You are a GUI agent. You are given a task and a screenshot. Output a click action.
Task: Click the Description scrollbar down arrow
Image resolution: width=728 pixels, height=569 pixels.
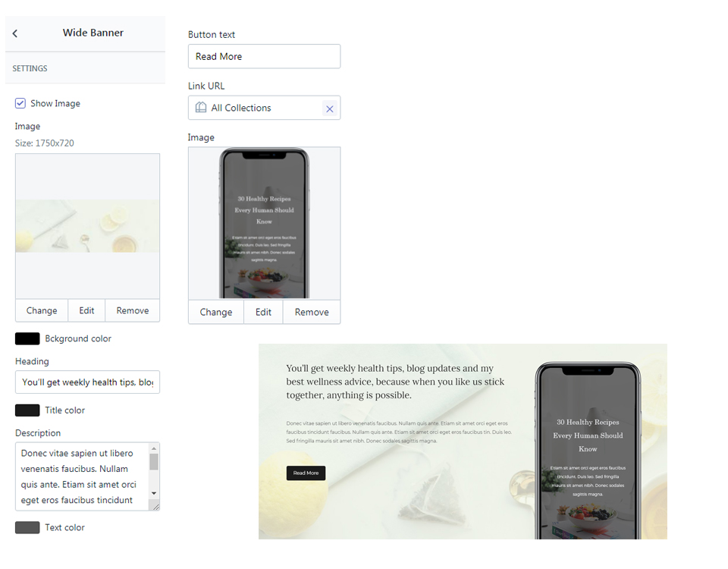(154, 493)
